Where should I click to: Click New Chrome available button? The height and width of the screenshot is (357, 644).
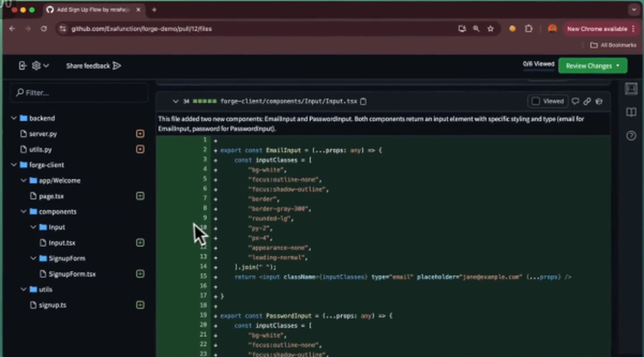coord(600,29)
